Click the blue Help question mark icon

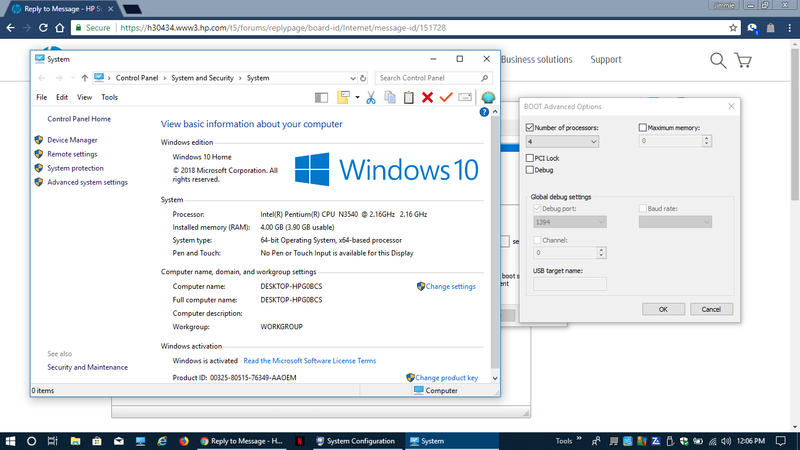point(484,112)
